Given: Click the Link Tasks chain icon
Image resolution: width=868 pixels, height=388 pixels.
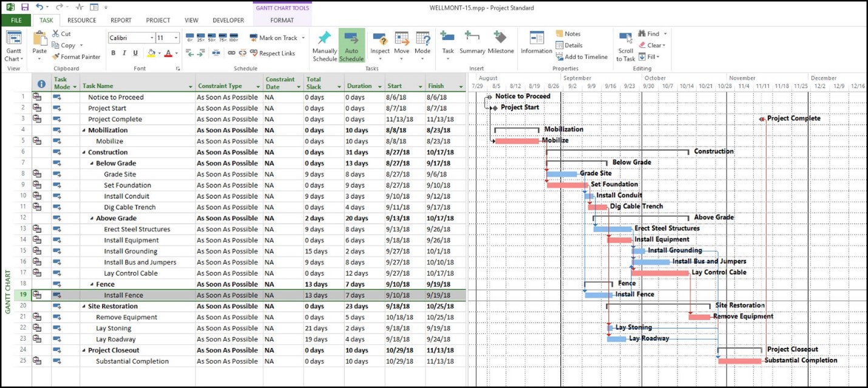Looking at the screenshot, I should (x=231, y=53).
